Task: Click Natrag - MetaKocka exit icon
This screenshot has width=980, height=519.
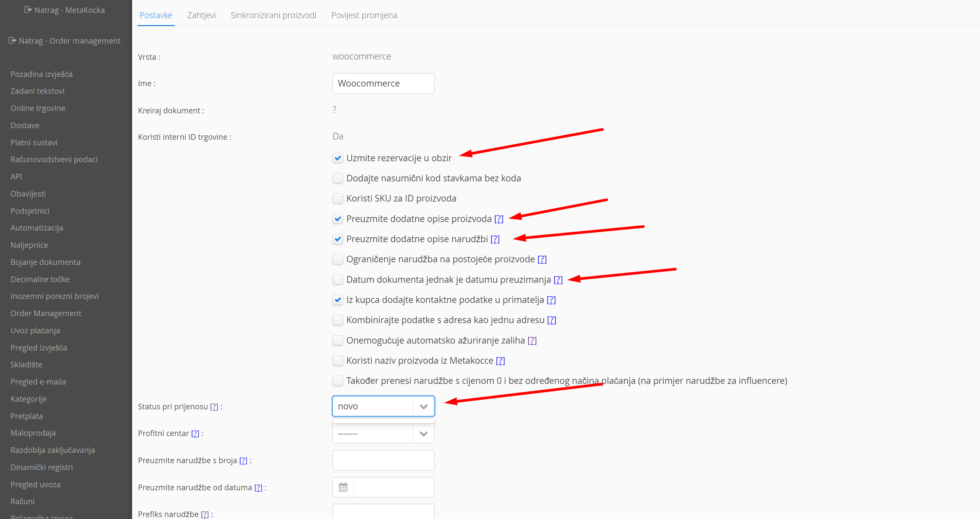Action: tap(28, 10)
